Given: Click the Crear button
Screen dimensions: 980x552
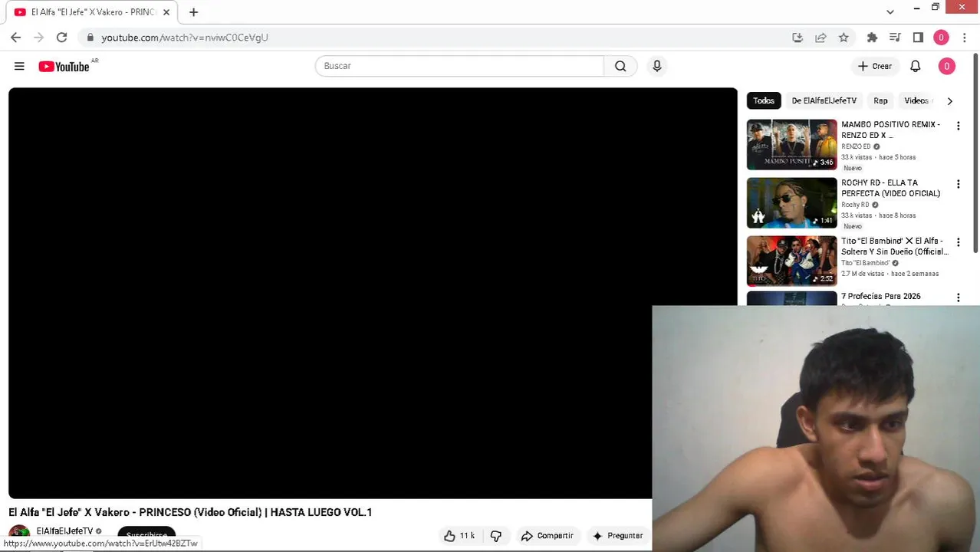Looking at the screenshot, I should point(875,66).
